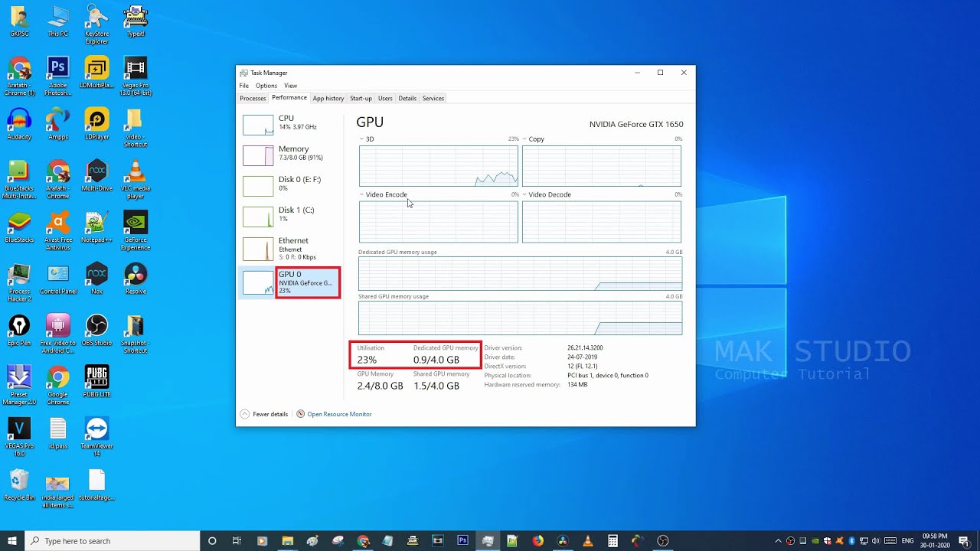Launch the Ampps desktop shortcut
Screen dimensions: 980x551
58,124
